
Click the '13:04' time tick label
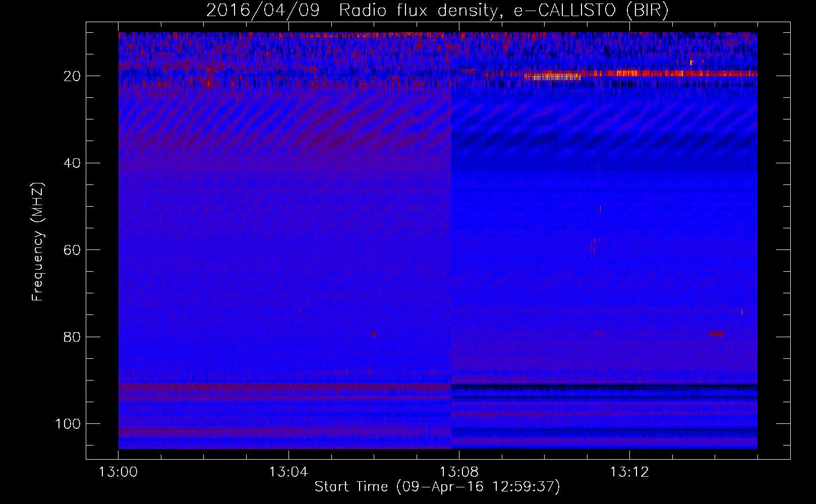(288, 472)
